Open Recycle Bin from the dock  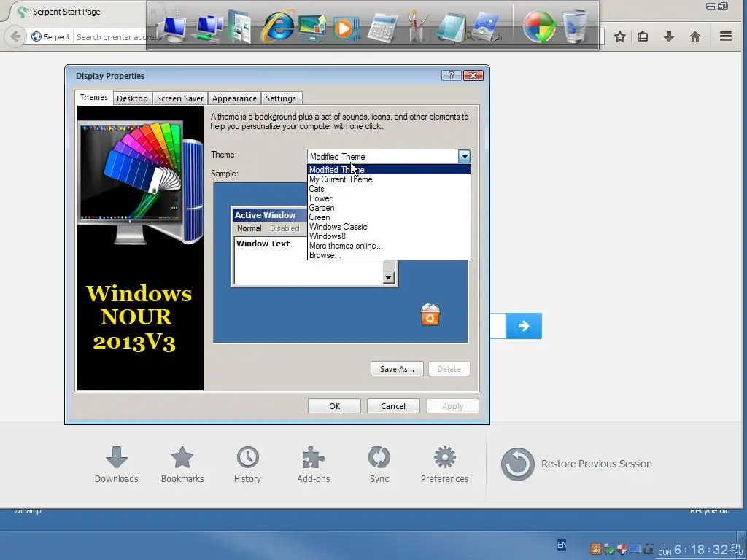click(575, 27)
